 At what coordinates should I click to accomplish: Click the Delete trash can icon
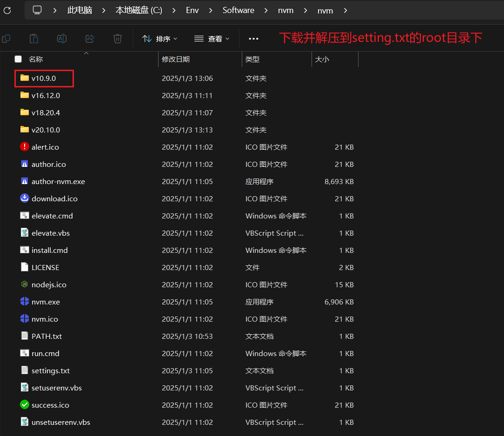coord(118,39)
